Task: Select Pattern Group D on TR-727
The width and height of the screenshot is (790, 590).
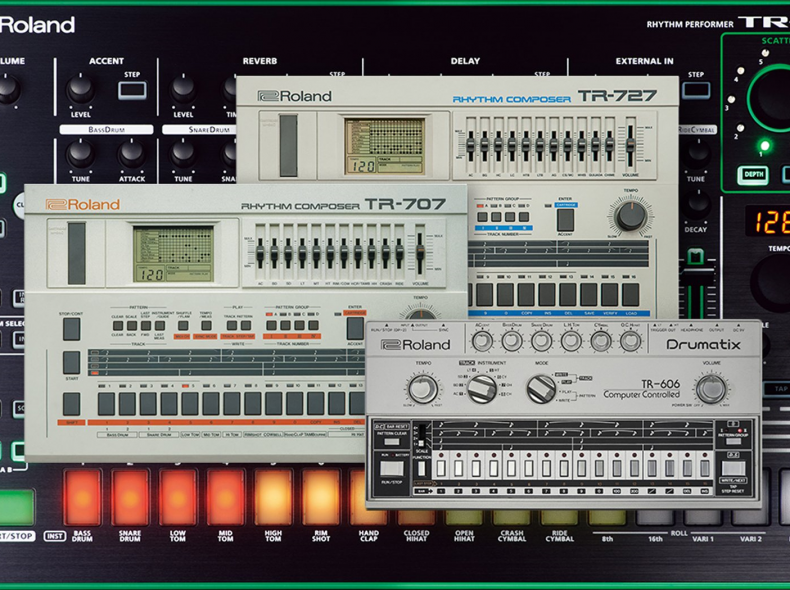Action: coord(524,217)
